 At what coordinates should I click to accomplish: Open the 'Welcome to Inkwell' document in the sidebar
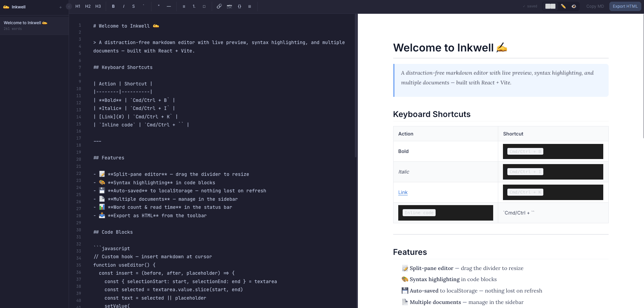[x=34, y=26]
